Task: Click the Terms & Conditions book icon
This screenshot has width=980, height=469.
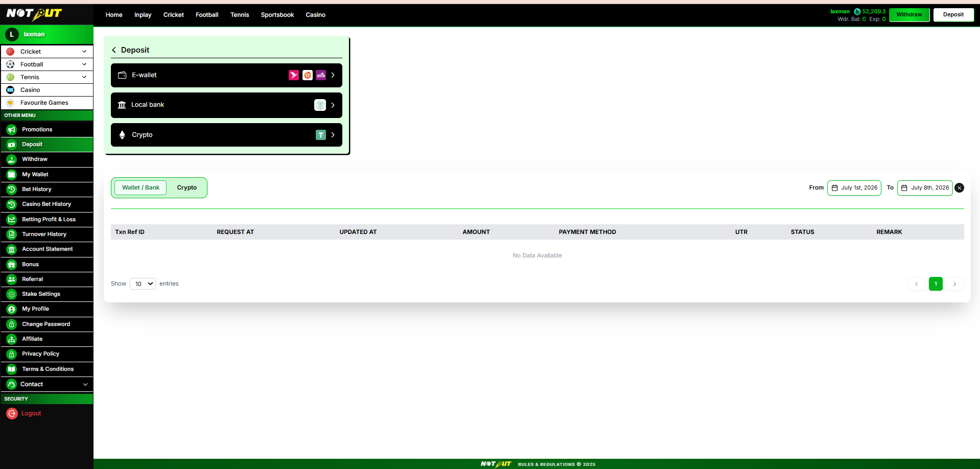Action: 12,369
